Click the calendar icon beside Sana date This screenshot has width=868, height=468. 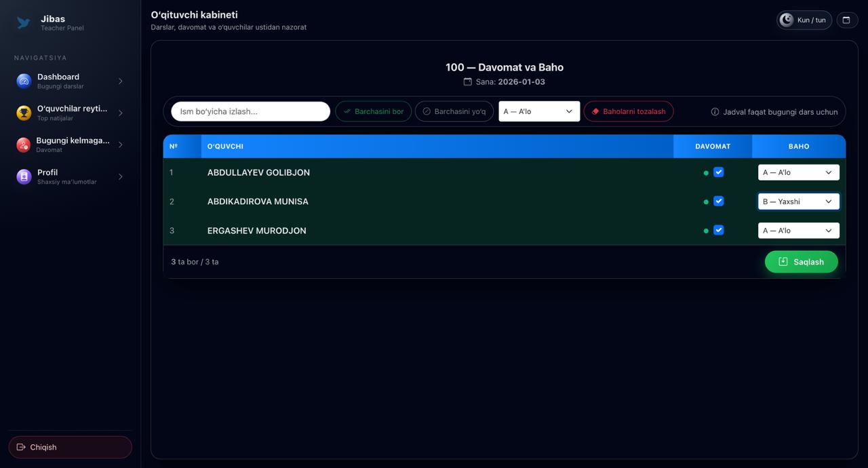coord(467,82)
